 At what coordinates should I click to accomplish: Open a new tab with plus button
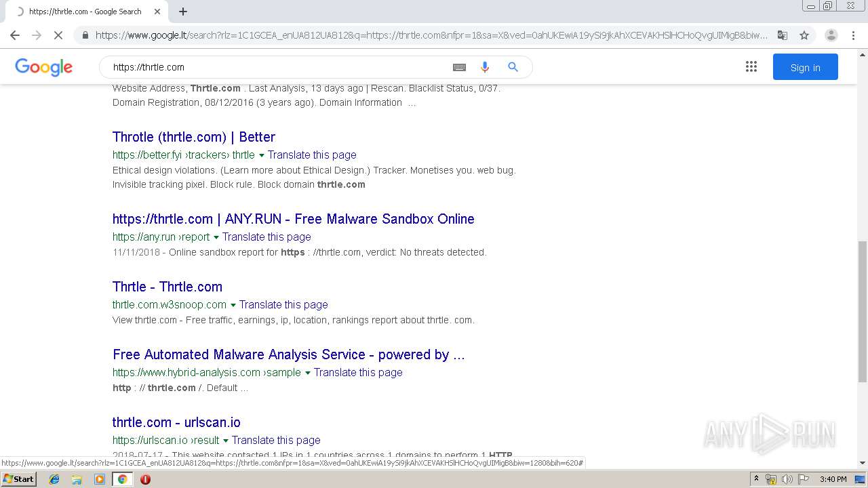click(183, 12)
